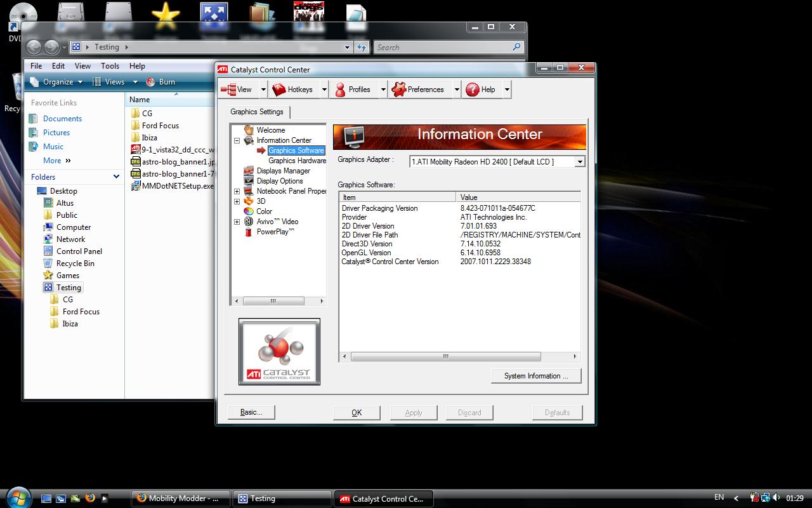Click the Graphics Software list horizontal scrollbar
The image size is (812, 508).
pyautogui.click(x=445, y=356)
